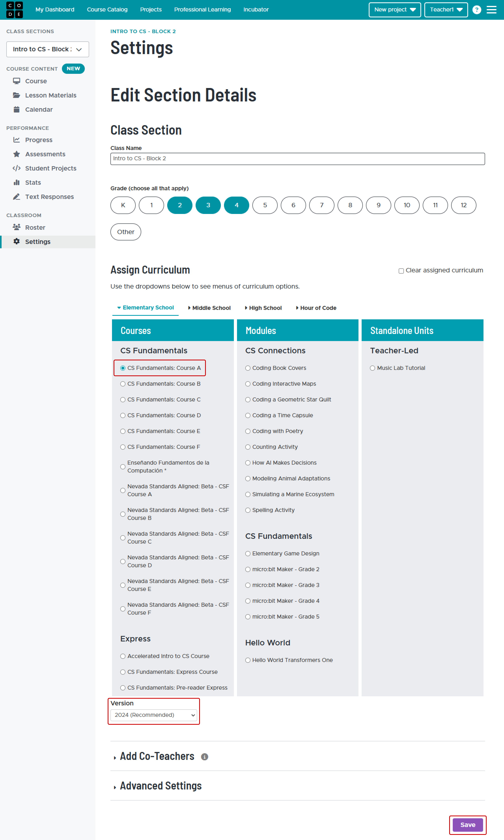Select micro:bit Maker - Grade 3 radio
This screenshot has height=840, width=504.
tap(248, 585)
